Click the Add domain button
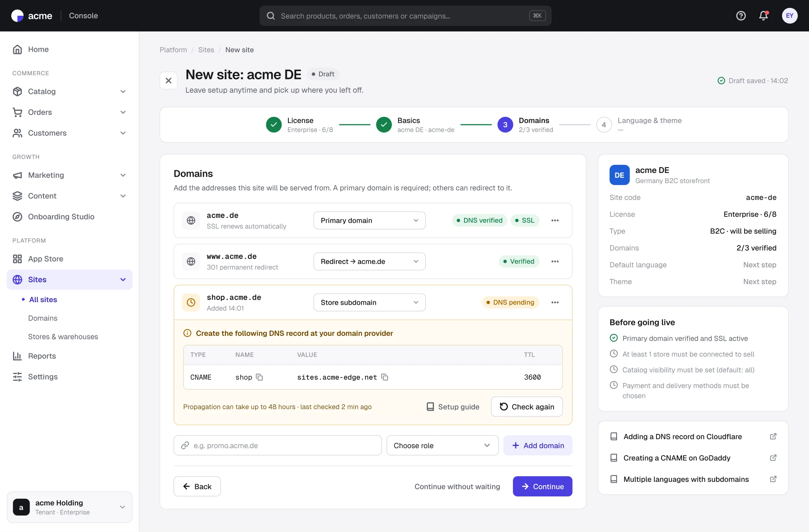This screenshot has height=532, width=809. pos(537,446)
